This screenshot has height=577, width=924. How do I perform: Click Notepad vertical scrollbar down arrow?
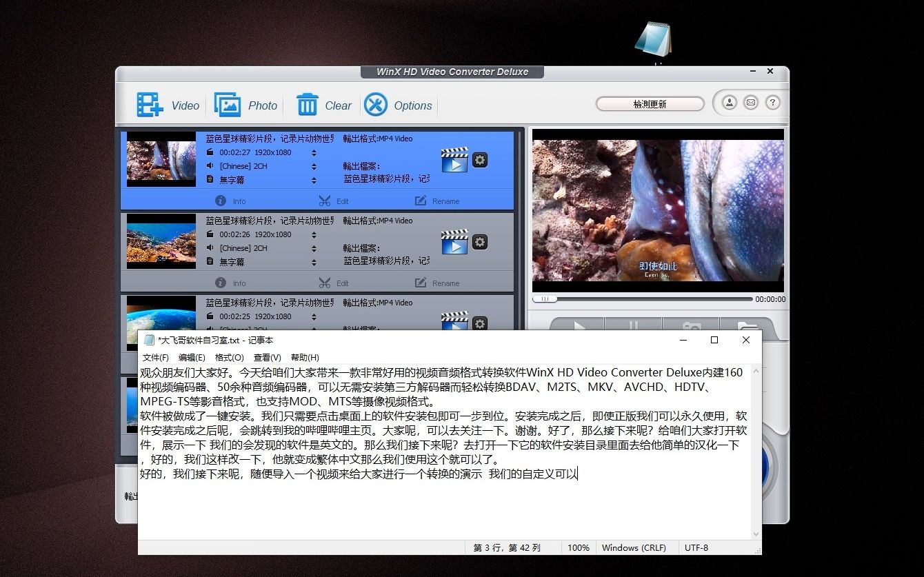pos(756,534)
